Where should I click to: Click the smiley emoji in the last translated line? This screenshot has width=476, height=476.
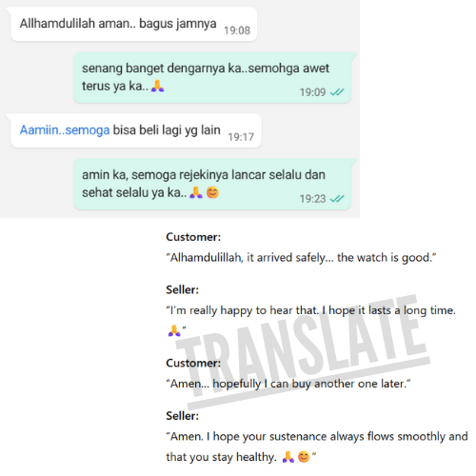pyautogui.click(x=304, y=457)
